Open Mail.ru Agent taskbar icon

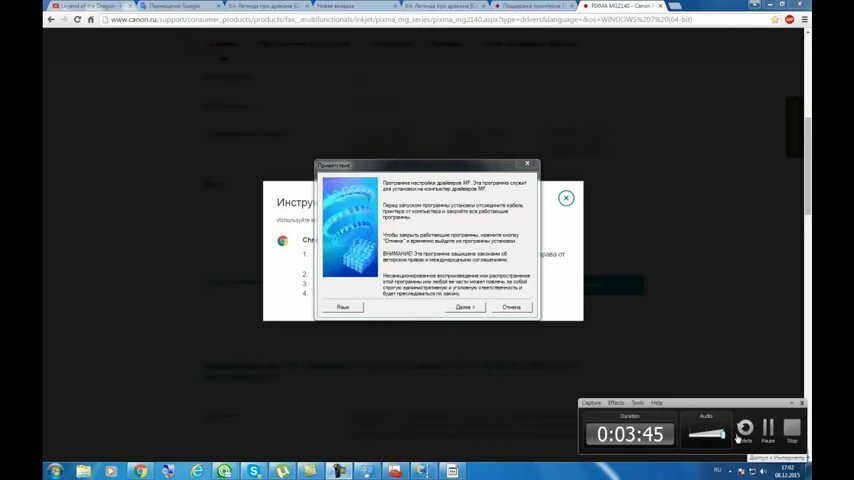[x=224, y=471]
